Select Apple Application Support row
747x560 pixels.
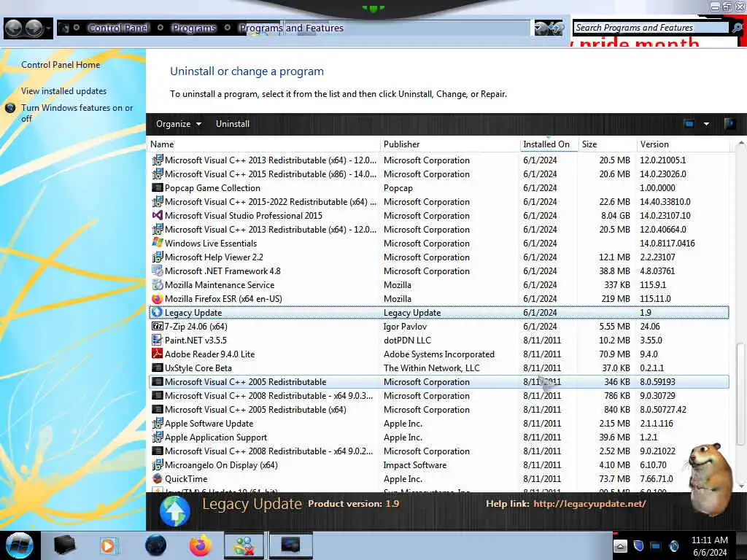coord(438,437)
